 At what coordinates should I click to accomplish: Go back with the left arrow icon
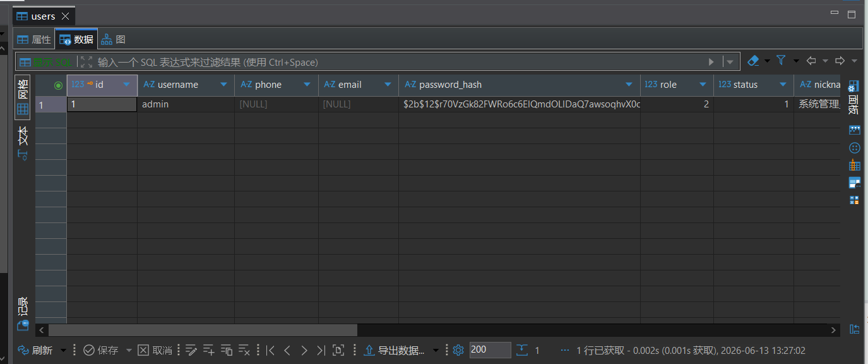click(811, 61)
